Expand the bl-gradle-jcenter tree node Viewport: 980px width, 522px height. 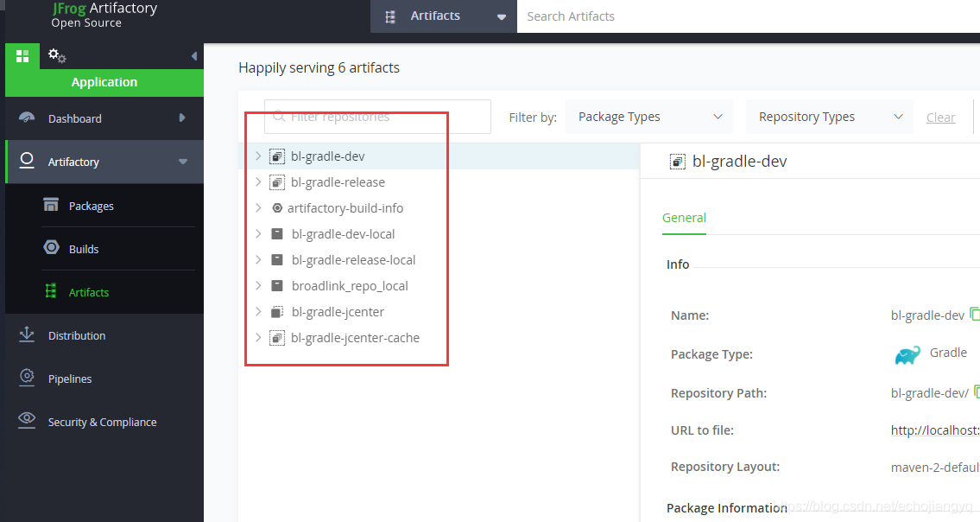pyautogui.click(x=258, y=312)
